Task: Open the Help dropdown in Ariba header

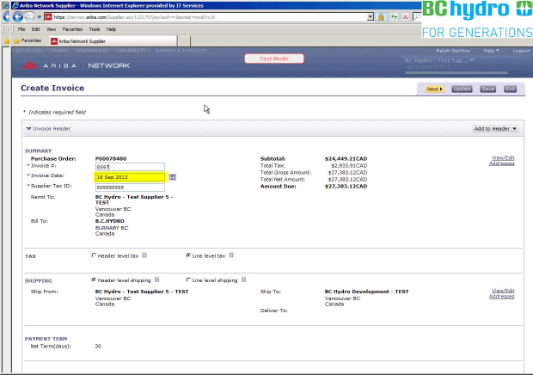Action: (x=491, y=51)
